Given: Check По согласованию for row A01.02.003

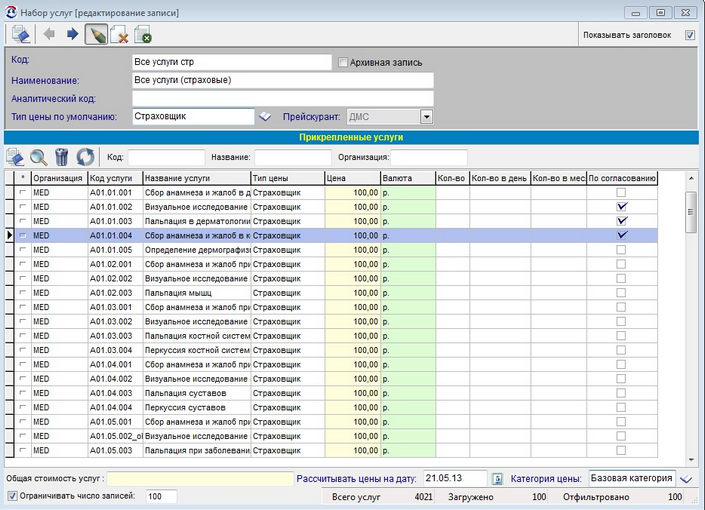Looking at the screenshot, I should (x=621, y=293).
